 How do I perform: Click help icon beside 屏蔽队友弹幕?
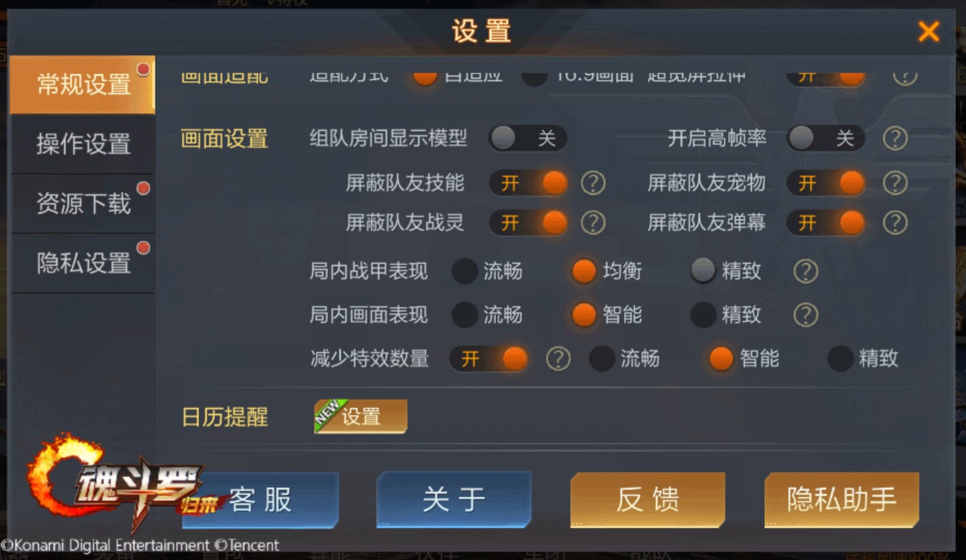(x=895, y=223)
